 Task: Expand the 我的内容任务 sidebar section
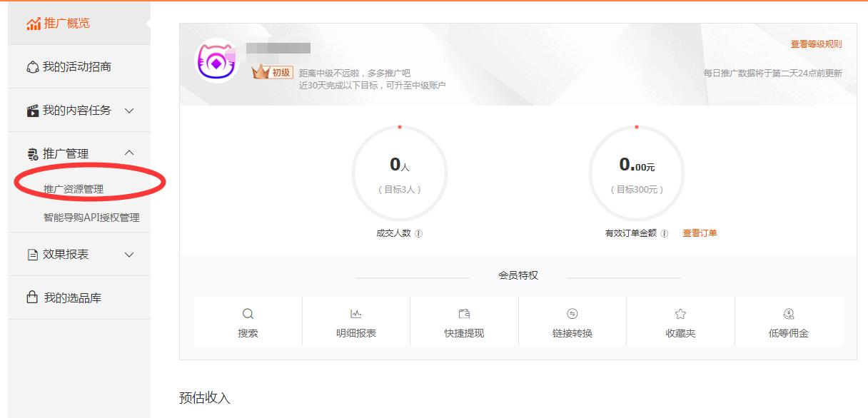129,110
